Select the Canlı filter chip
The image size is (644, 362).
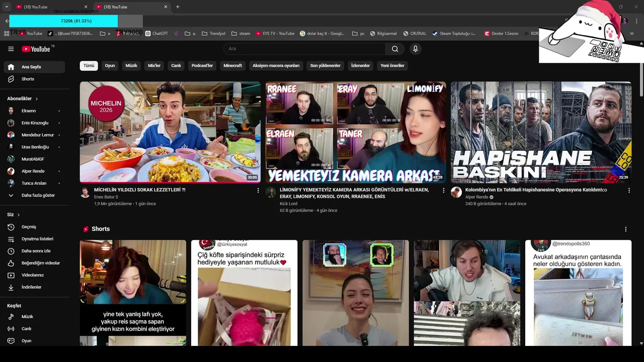(x=176, y=65)
